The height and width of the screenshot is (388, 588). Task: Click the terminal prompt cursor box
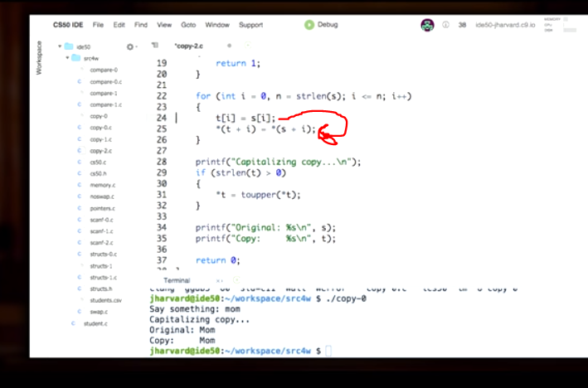(328, 351)
